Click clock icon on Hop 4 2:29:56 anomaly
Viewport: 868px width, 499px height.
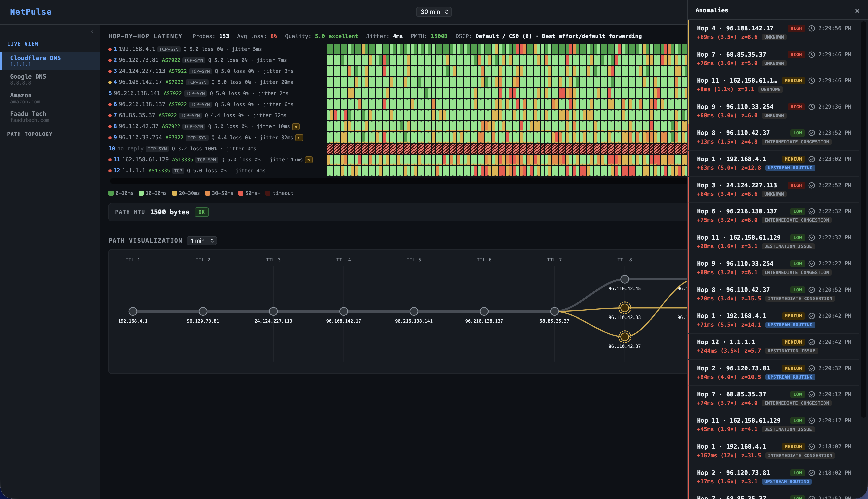(811, 28)
